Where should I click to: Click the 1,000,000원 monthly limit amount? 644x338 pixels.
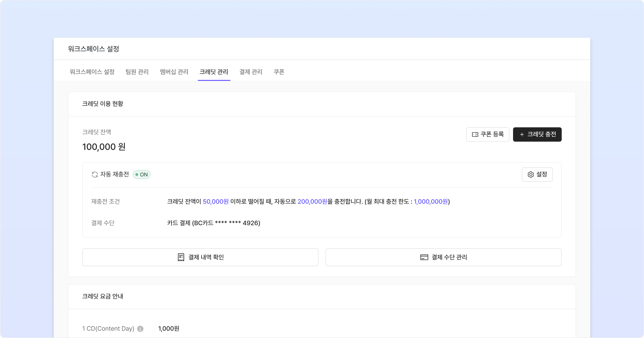pyautogui.click(x=431, y=201)
